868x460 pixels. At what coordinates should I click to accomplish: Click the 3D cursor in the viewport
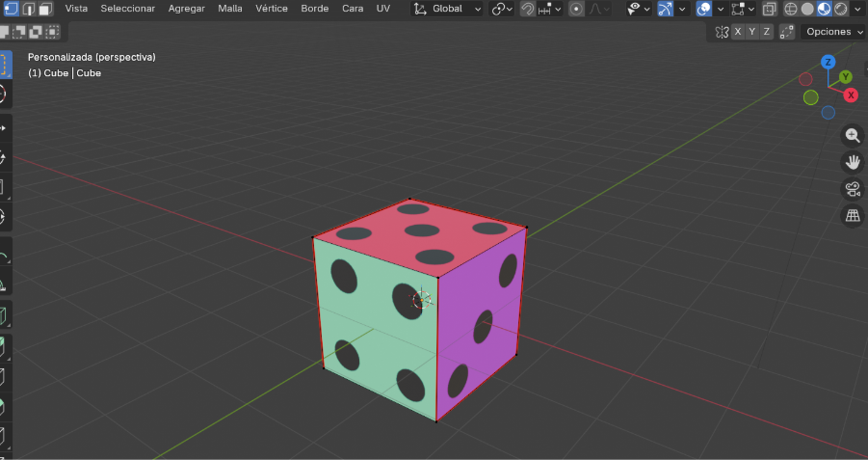click(x=421, y=300)
